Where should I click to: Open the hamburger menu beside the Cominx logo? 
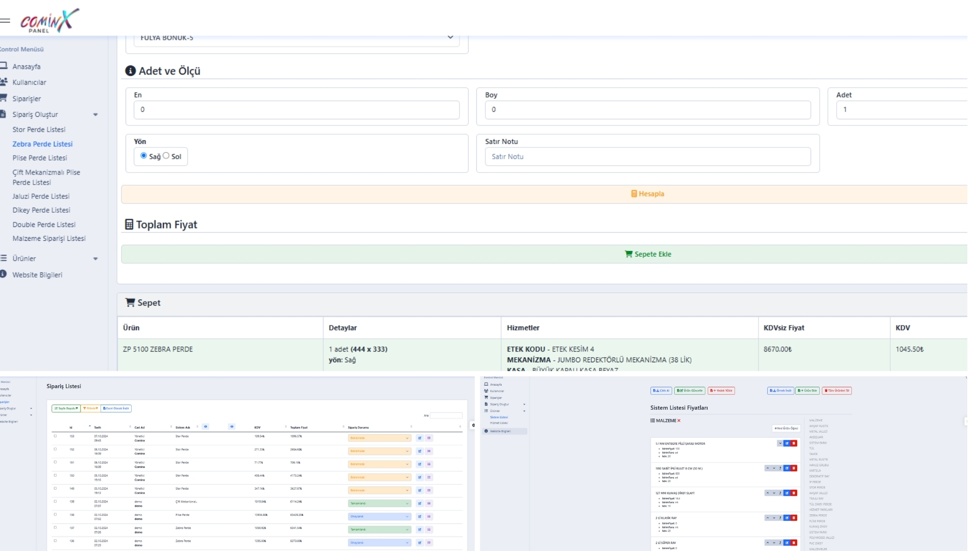5,21
